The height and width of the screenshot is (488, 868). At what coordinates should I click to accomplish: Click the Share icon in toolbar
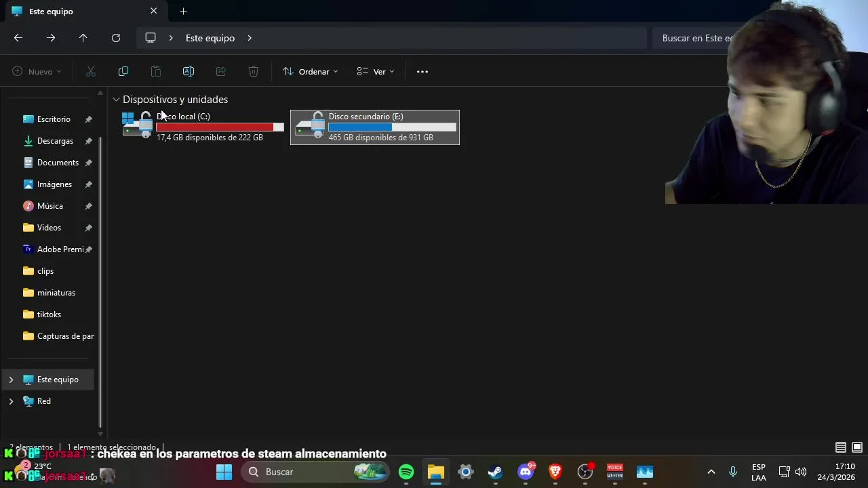click(221, 71)
